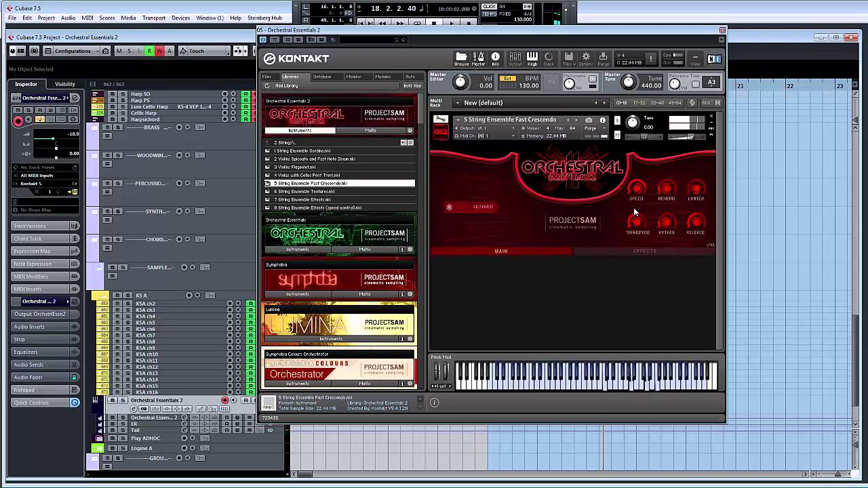
Task: Record-enable the Orchestral Essentials 2 track
Action: pos(224,400)
